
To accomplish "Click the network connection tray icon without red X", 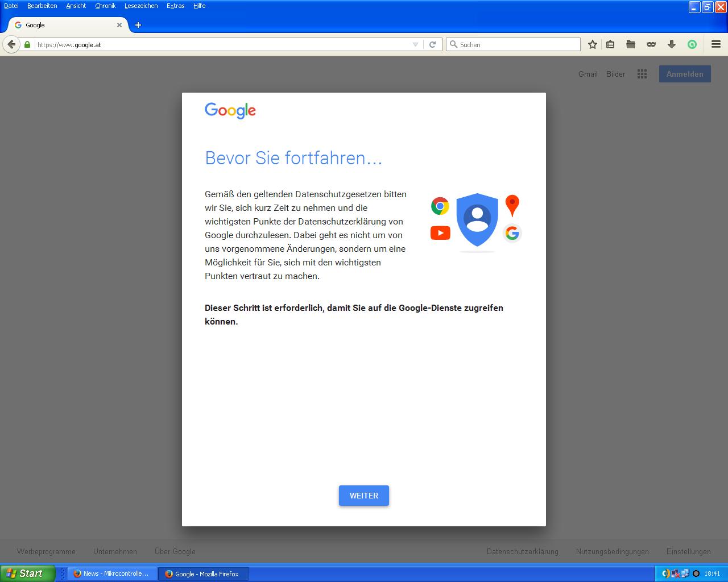I will [685, 573].
